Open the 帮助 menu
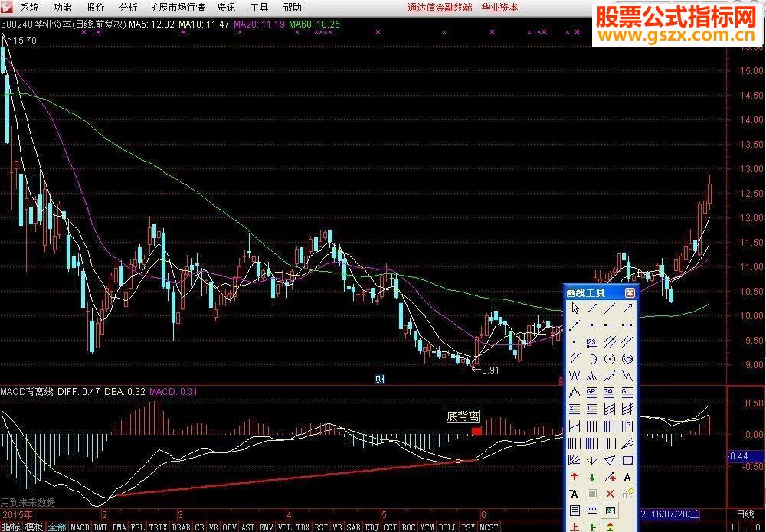The height and width of the screenshot is (532, 766). [x=292, y=8]
